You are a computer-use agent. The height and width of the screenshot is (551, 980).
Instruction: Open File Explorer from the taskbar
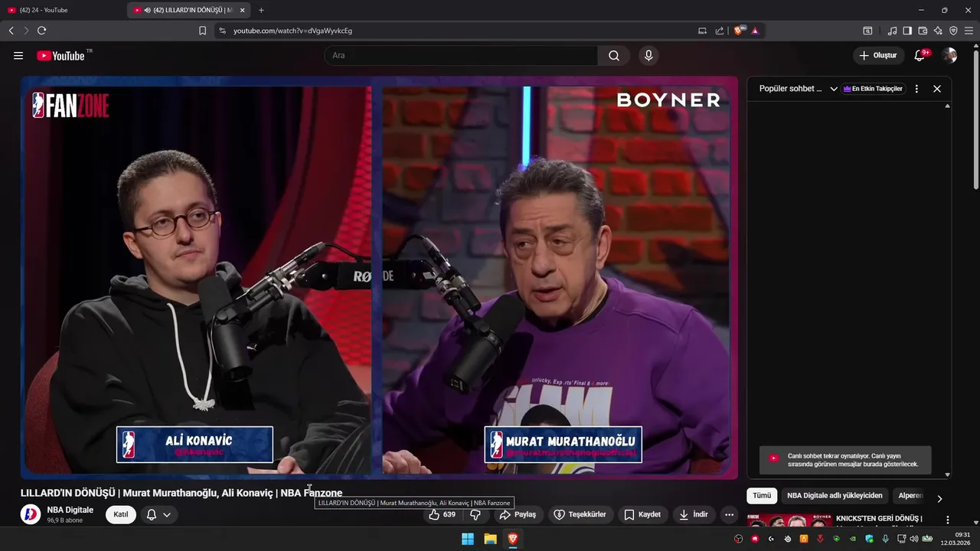(x=490, y=539)
